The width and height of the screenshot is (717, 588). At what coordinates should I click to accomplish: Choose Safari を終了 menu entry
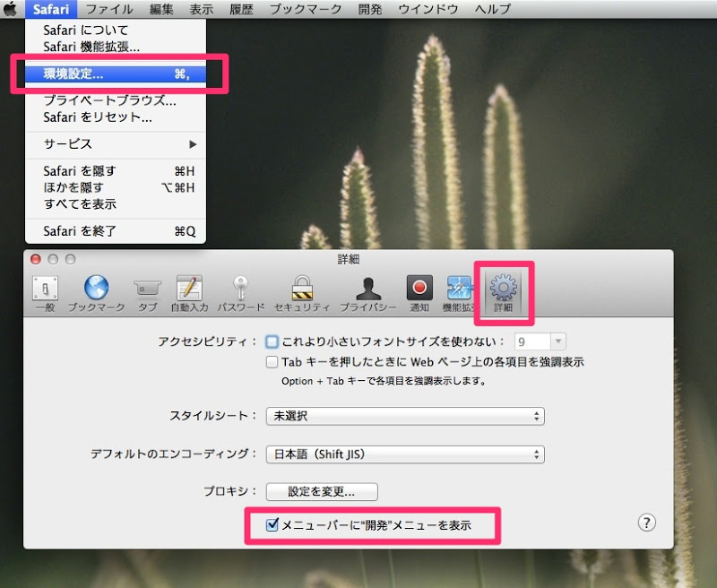click(x=116, y=231)
